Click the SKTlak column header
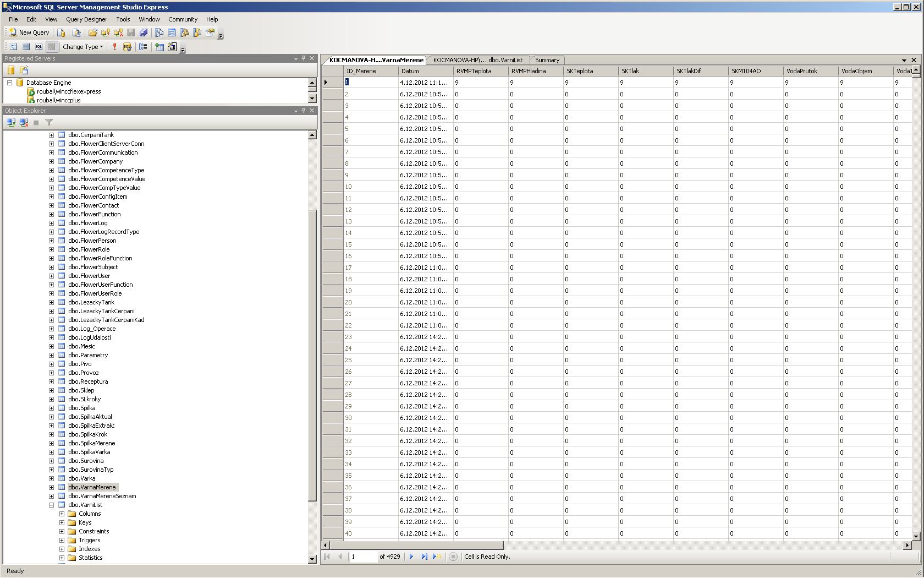This screenshot has height=578, width=924. [x=646, y=71]
